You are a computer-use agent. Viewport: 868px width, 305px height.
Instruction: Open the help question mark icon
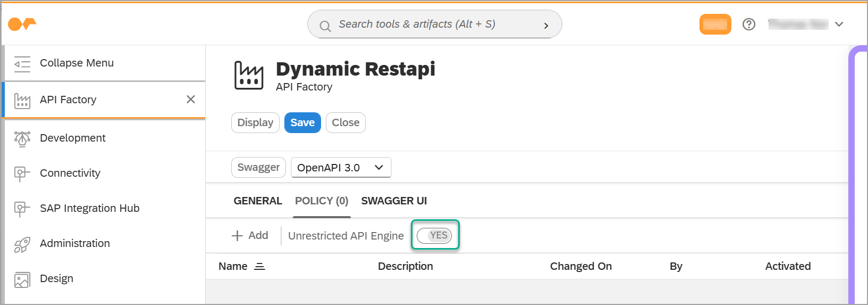click(749, 24)
